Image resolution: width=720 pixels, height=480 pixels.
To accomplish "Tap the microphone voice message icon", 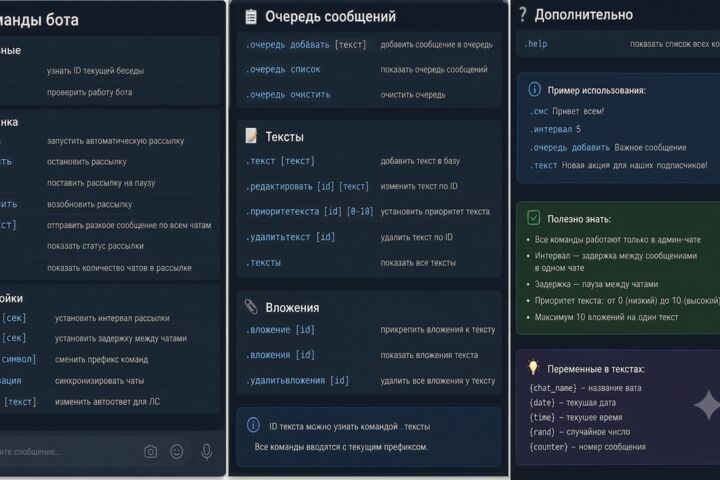I will [207, 452].
